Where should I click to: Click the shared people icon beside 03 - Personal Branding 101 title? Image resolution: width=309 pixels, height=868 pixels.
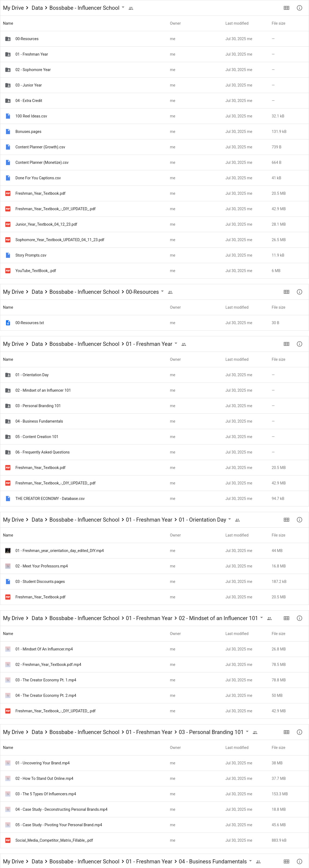[x=255, y=733]
